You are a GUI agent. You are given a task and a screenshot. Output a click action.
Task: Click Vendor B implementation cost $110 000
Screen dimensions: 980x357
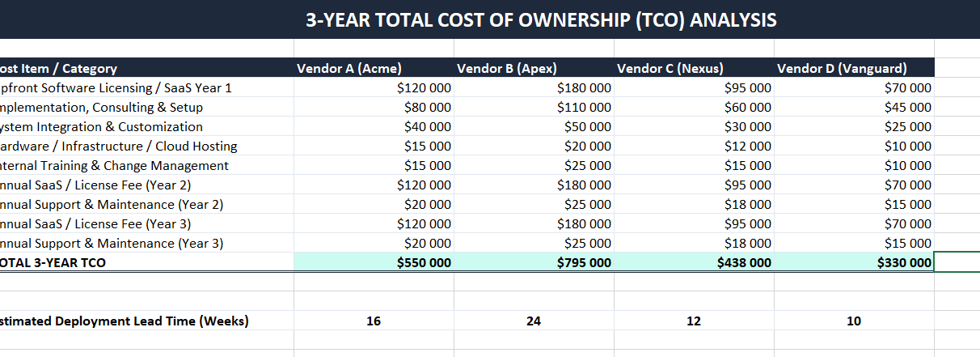(x=534, y=107)
